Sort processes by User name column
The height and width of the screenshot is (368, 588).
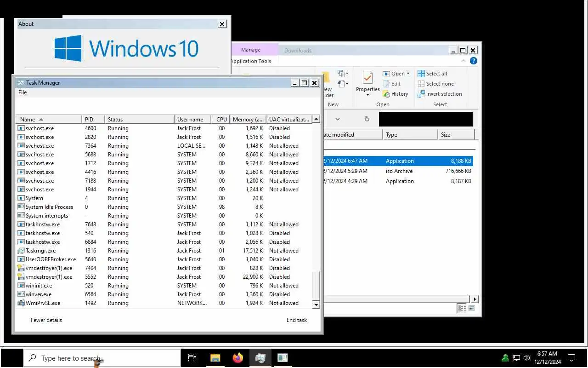(x=193, y=119)
